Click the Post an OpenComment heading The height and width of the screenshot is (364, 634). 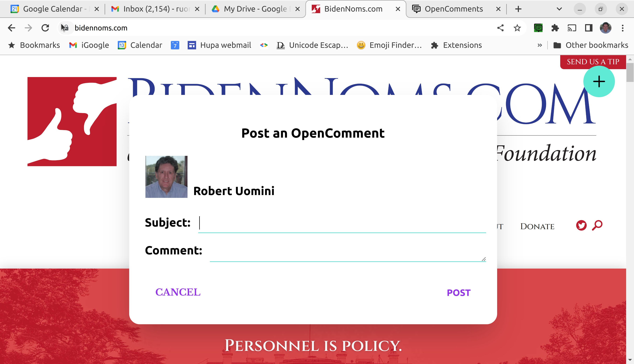point(313,133)
